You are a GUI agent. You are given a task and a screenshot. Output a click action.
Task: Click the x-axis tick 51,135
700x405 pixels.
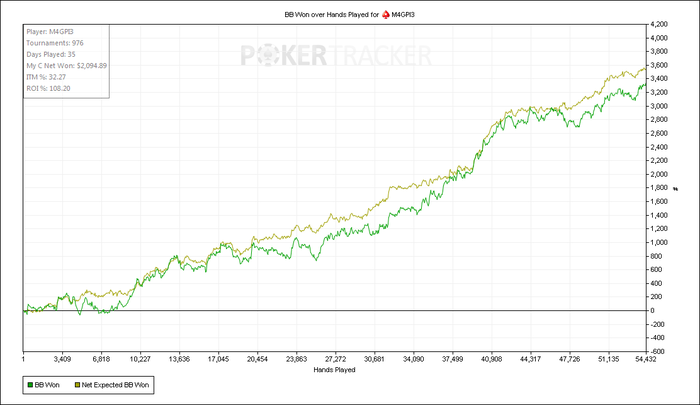tap(608, 359)
